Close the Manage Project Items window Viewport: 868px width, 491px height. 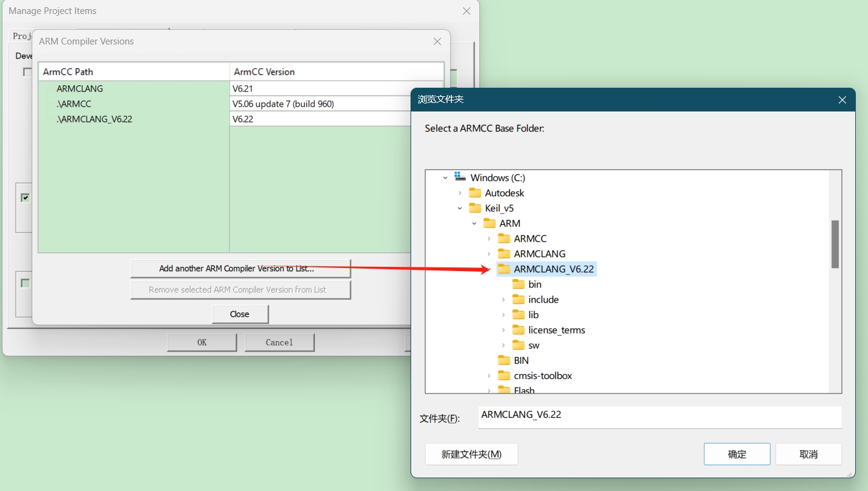click(x=467, y=11)
